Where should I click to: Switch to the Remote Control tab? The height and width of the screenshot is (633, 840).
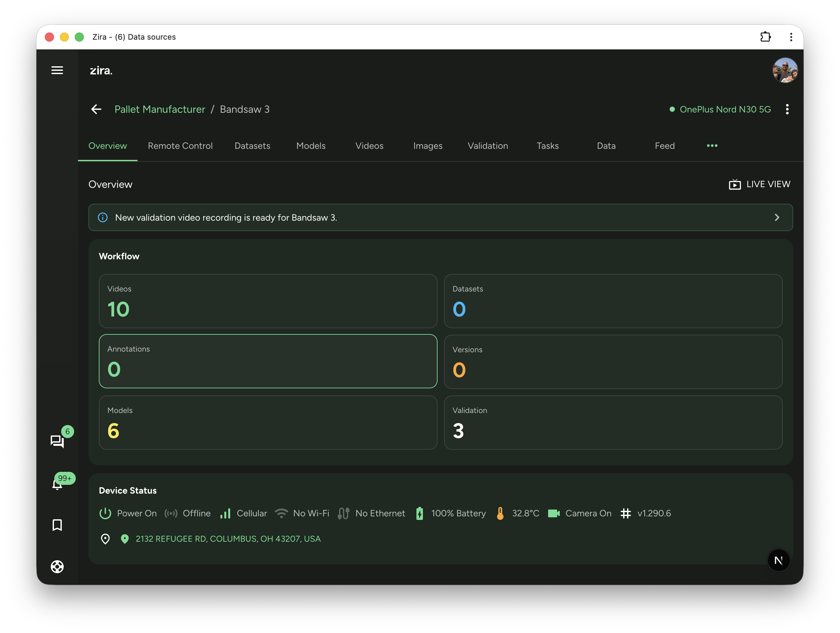[180, 146]
